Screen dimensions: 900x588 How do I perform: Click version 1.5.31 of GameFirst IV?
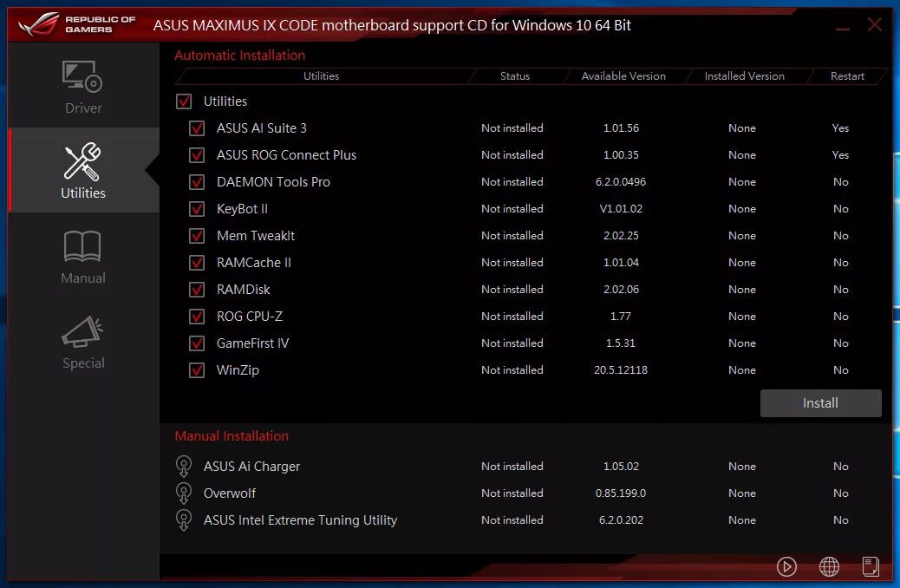[621, 343]
